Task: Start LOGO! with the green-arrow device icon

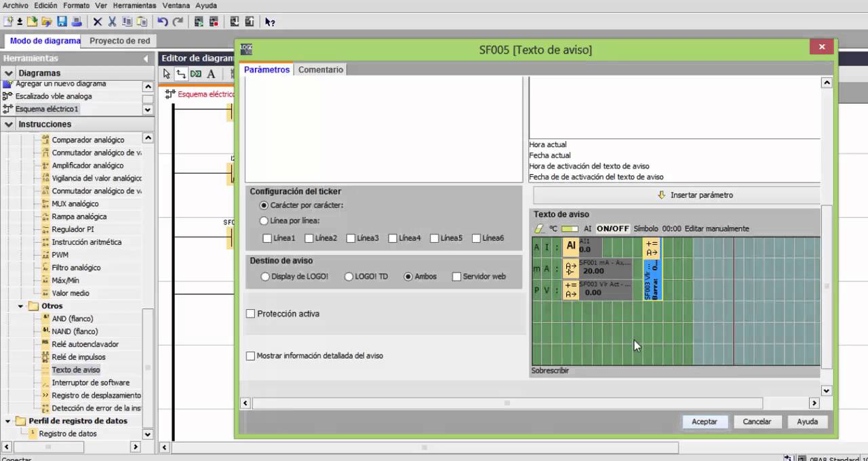Action: pos(199,22)
